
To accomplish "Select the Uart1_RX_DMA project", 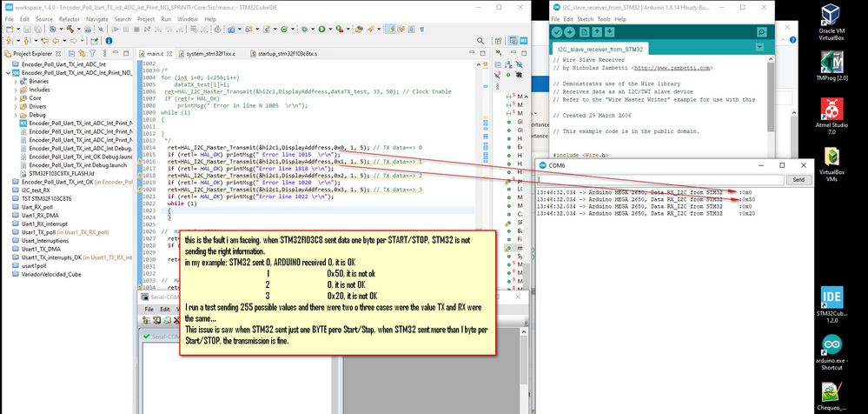I will (40, 215).
